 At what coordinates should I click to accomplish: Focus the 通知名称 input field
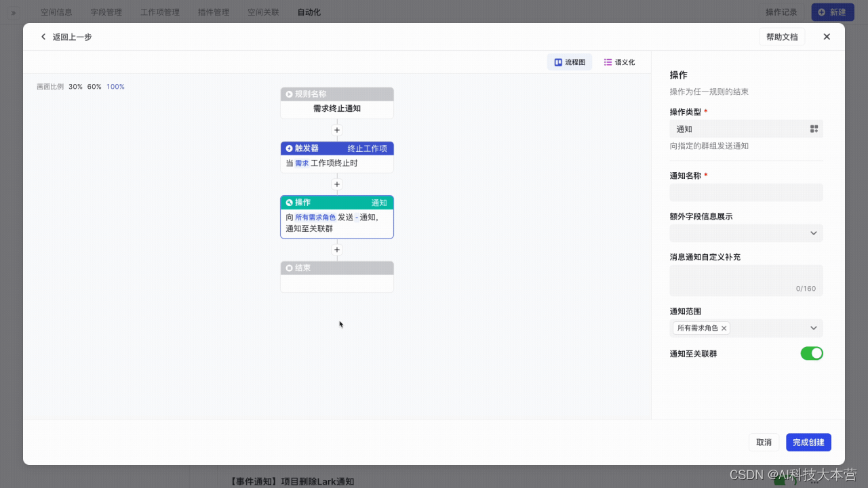(x=746, y=192)
